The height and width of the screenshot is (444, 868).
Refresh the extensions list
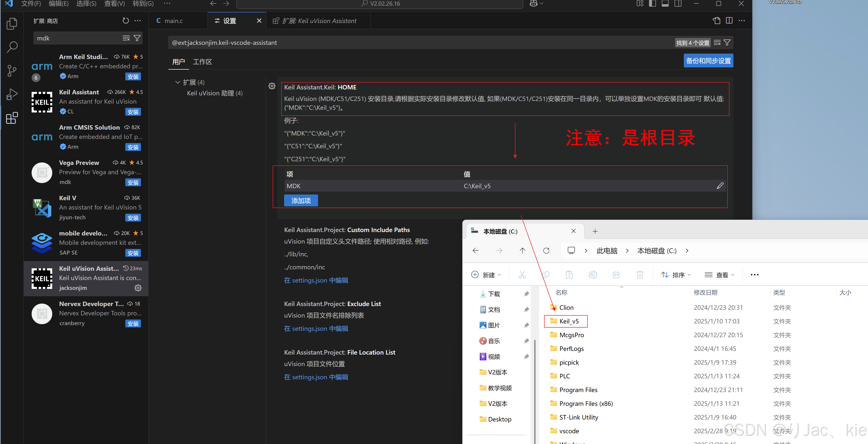125,21
